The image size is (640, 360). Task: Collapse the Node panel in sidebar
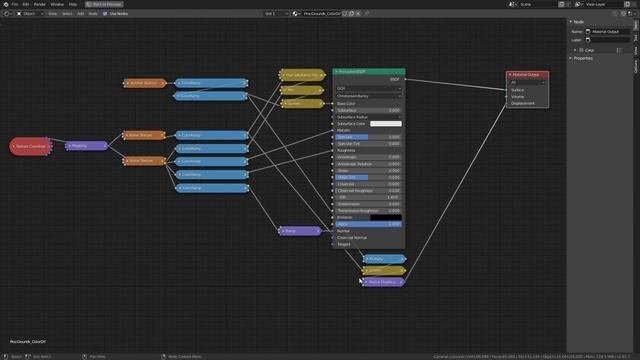coord(571,22)
